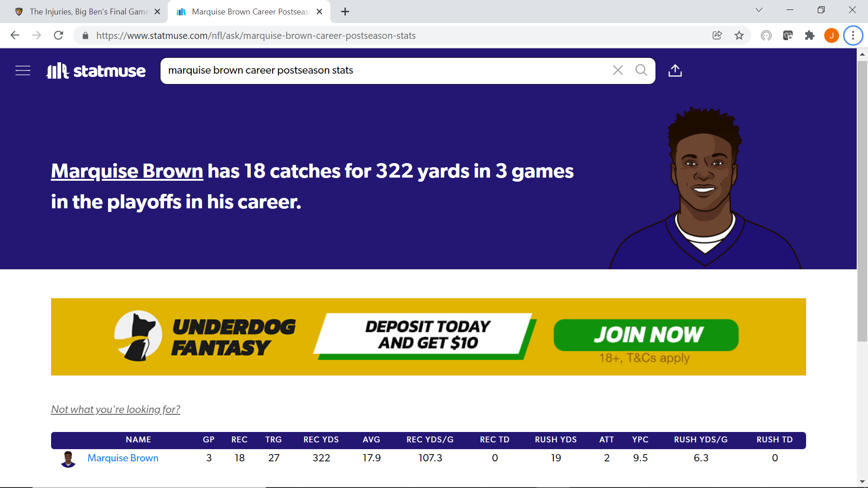Select the 322 receiving yards cell

pos(321,458)
